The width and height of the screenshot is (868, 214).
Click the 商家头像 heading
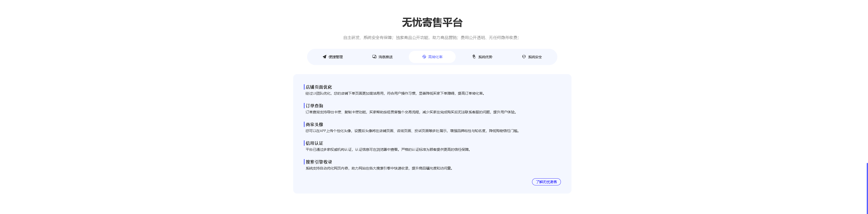(314, 125)
